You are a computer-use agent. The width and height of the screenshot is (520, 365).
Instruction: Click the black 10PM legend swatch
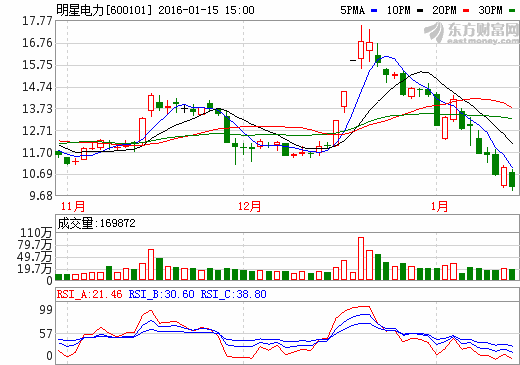[x=420, y=11]
